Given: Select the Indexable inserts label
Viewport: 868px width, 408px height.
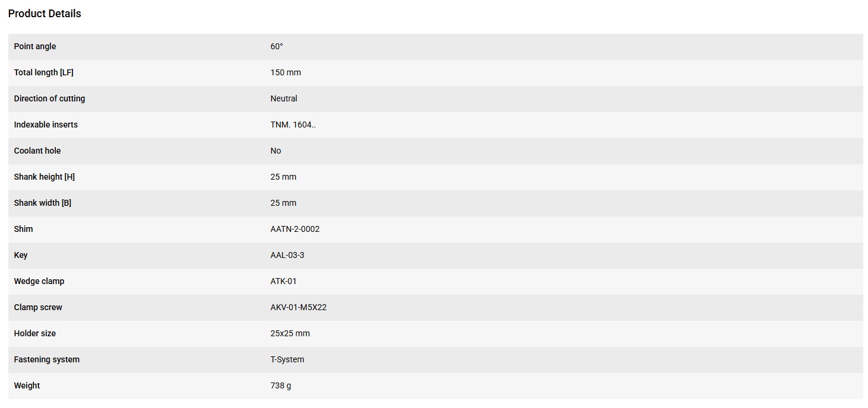Looking at the screenshot, I should point(46,125).
